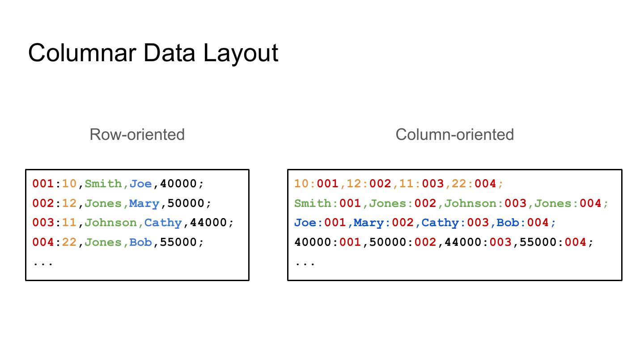Click the blue "Cathy" in the row-oriented box
Image resolution: width=644 pixels, height=362 pixels.
click(163, 223)
